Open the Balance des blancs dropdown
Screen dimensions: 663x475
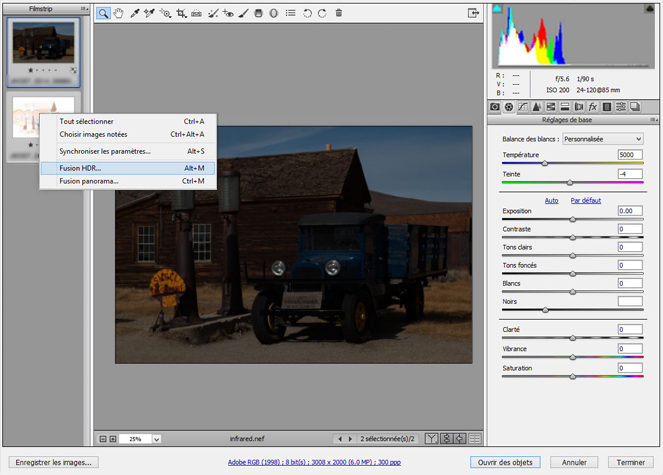point(602,139)
